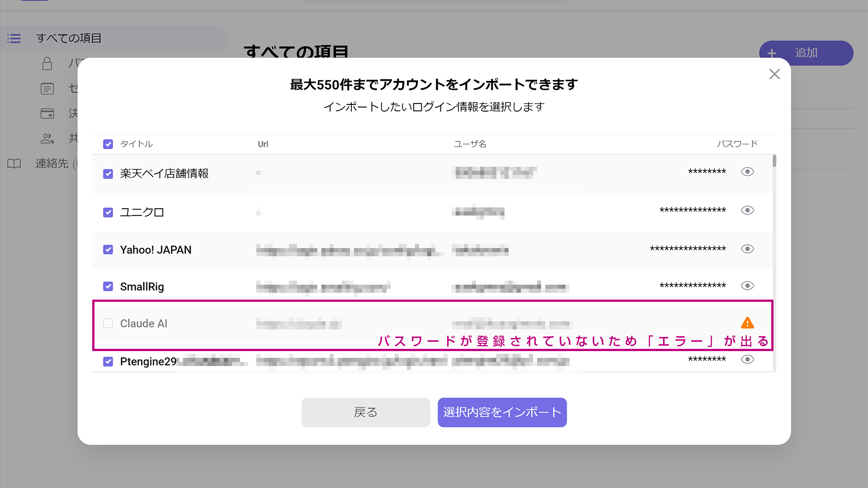The width and height of the screenshot is (868, 488).
Task: Click the list icon beside すべての項目
Action: click(x=14, y=38)
